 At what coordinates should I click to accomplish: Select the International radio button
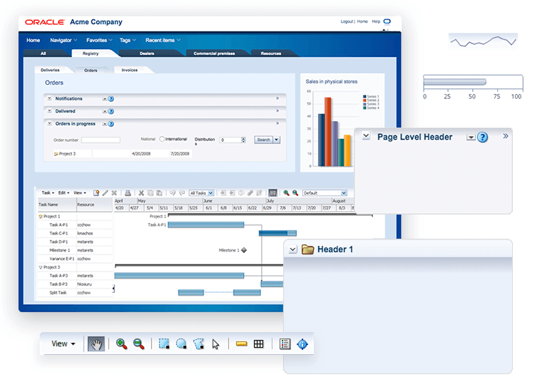(x=162, y=139)
